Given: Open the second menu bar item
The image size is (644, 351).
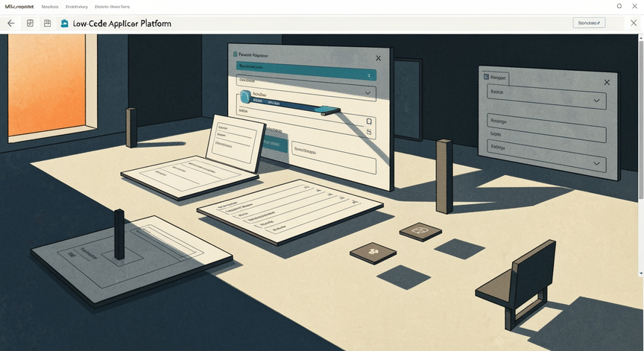Looking at the screenshot, I should click(x=77, y=7).
